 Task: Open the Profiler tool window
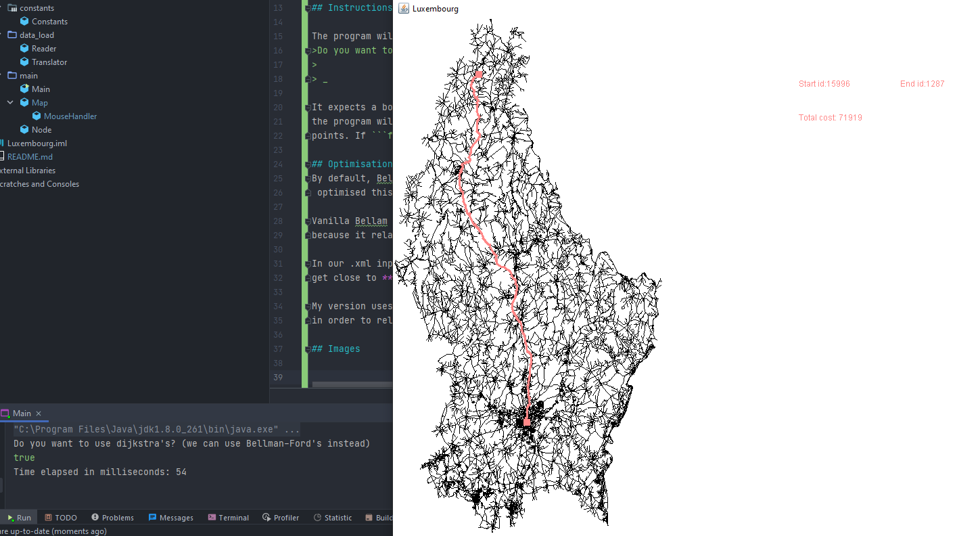click(x=281, y=518)
